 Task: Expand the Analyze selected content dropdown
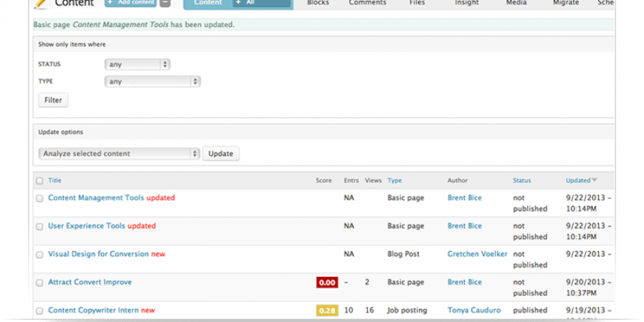119,154
